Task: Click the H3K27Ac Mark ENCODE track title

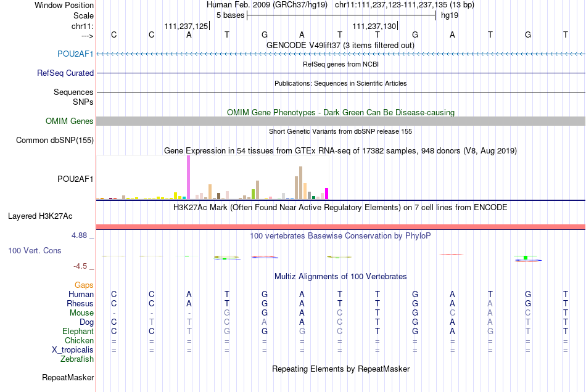Action: 340,208
